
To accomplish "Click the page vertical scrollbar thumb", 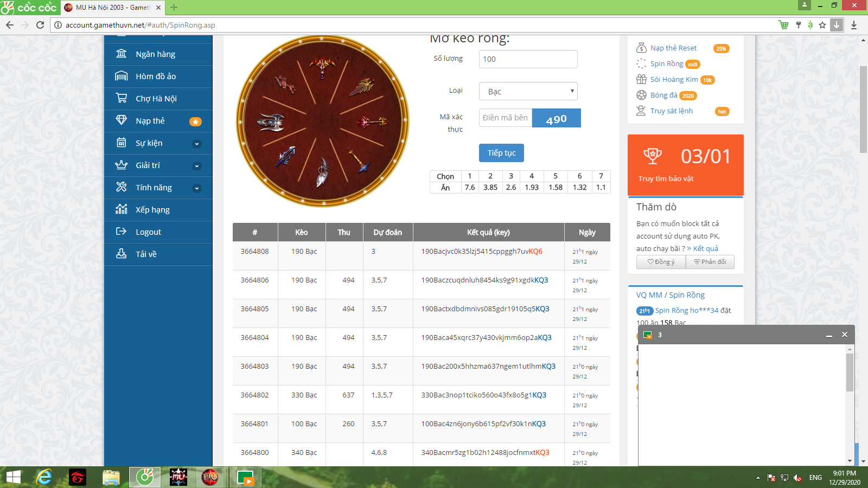I will pyautogui.click(x=863, y=108).
